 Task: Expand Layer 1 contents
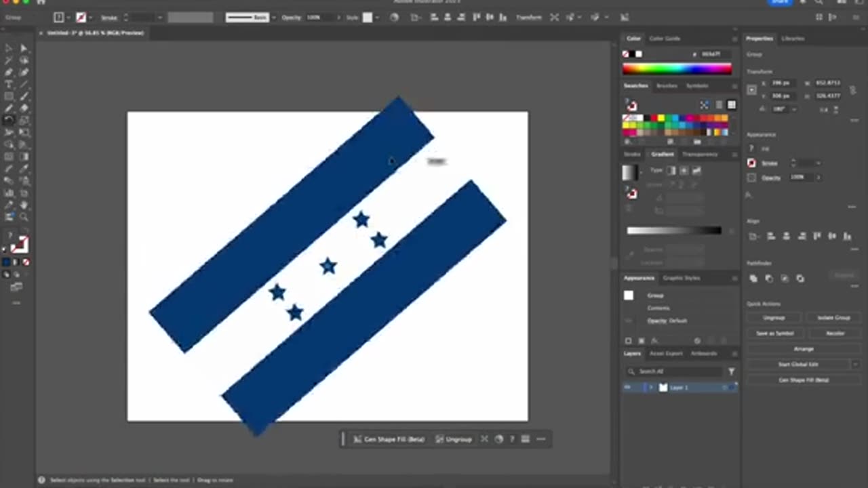coord(651,387)
